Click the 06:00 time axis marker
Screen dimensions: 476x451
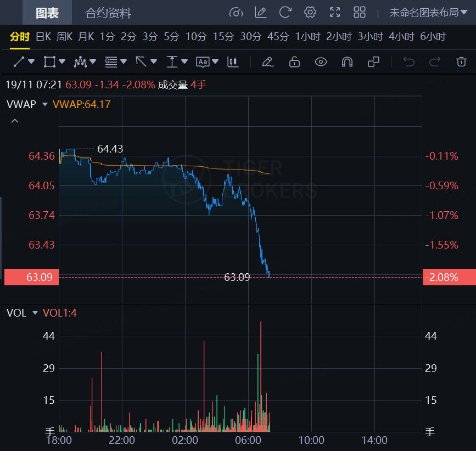coord(248,440)
